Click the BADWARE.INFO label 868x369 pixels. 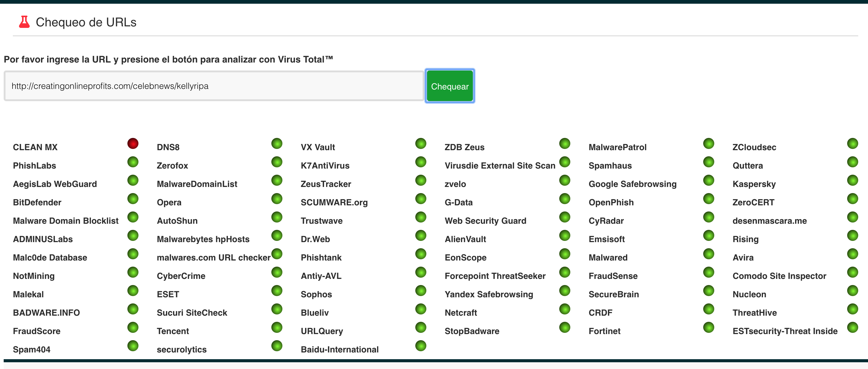46,313
